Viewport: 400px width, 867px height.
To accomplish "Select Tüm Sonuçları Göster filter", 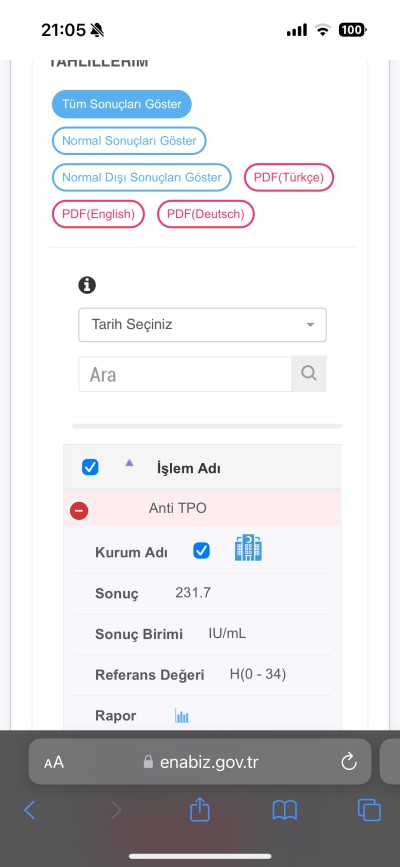I will [x=122, y=104].
